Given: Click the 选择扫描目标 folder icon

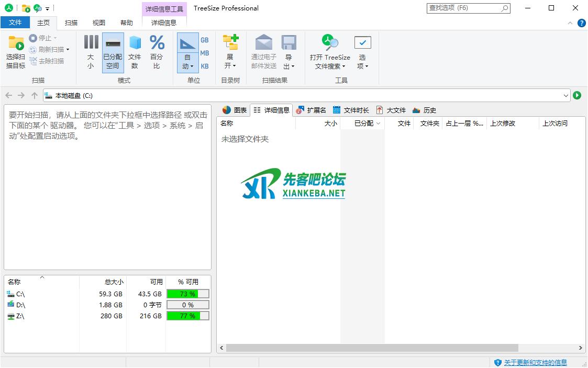Looking at the screenshot, I should point(16,43).
